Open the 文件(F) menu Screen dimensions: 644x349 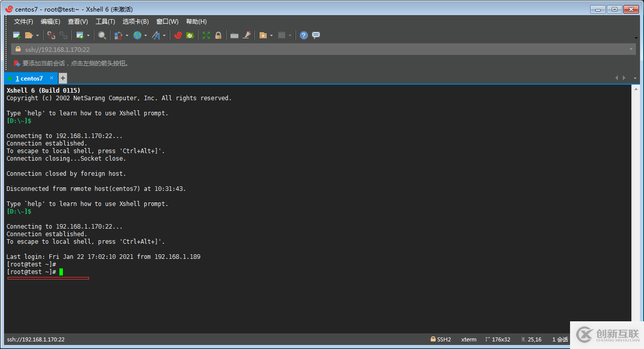click(23, 22)
